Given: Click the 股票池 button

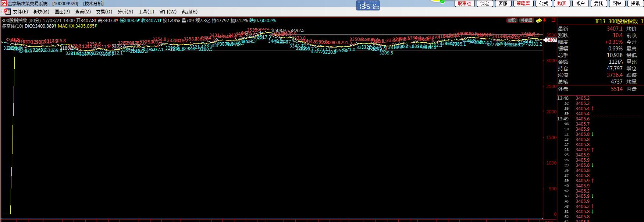Looking at the screenshot, I should pyautogui.click(x=464, y=3).
